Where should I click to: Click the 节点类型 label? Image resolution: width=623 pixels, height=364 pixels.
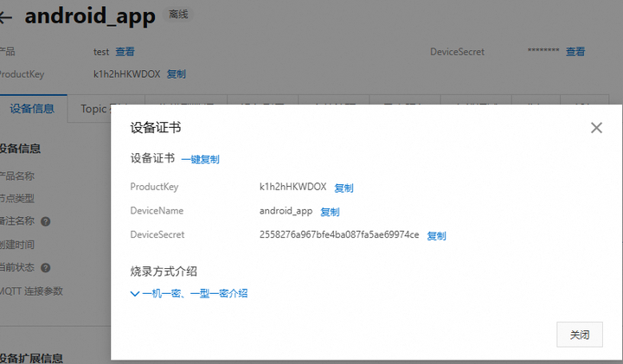click(17, 198)
